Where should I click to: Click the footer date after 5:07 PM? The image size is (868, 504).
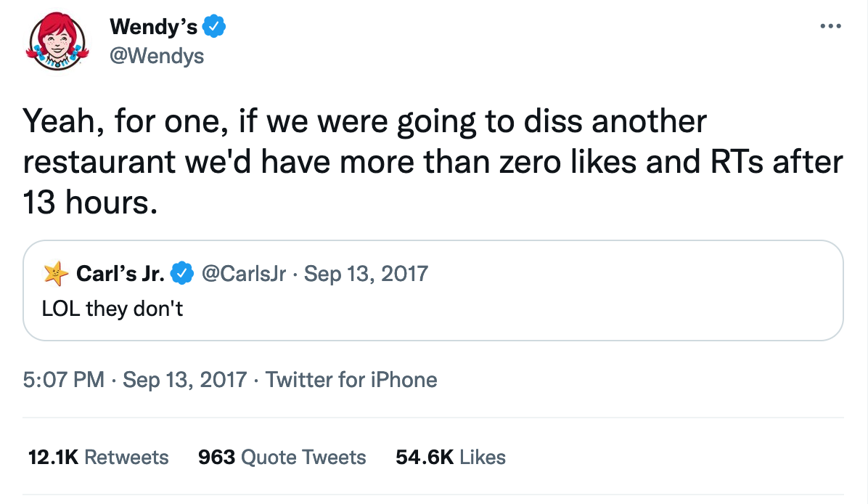pos(185,379)
